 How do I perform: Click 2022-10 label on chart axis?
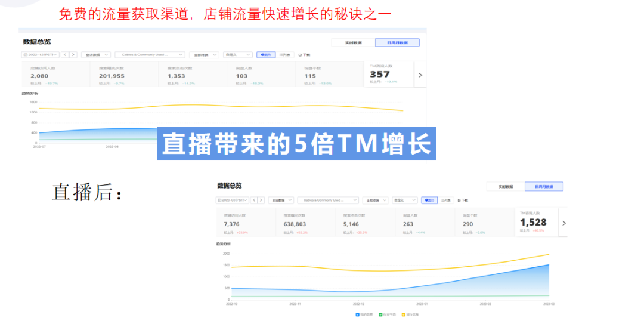tap(231, 304)
